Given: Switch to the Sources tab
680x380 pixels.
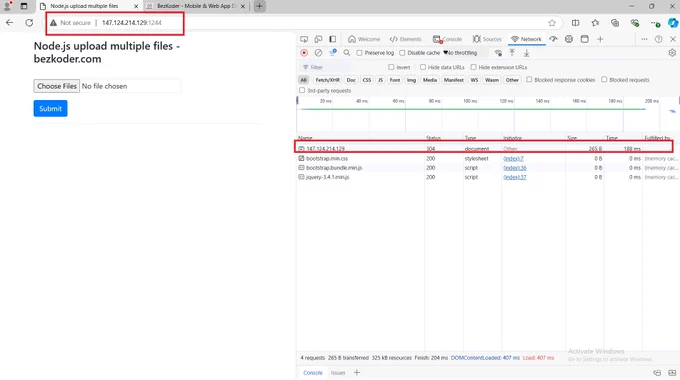Looking at the screenshot, I should (487, 39).
